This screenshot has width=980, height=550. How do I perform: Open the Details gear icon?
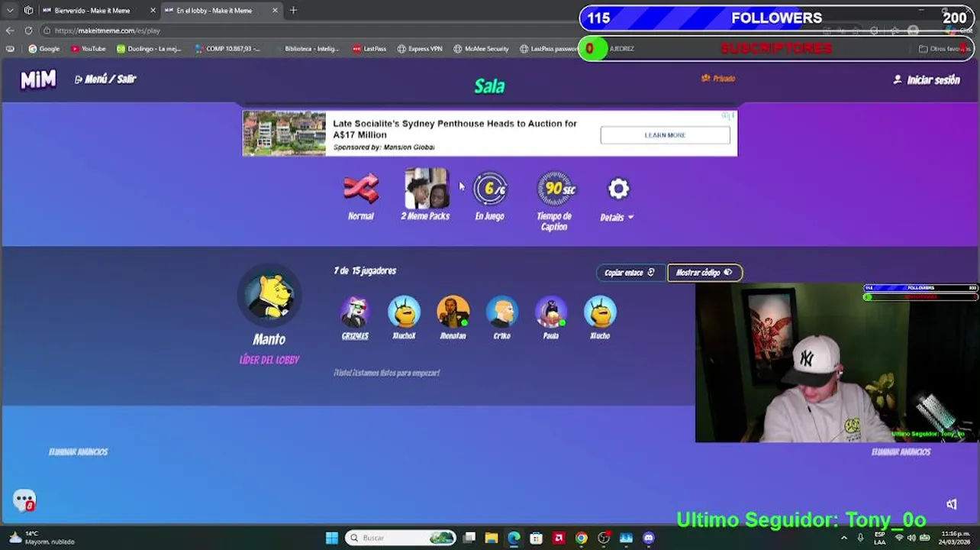click(618, 189)
